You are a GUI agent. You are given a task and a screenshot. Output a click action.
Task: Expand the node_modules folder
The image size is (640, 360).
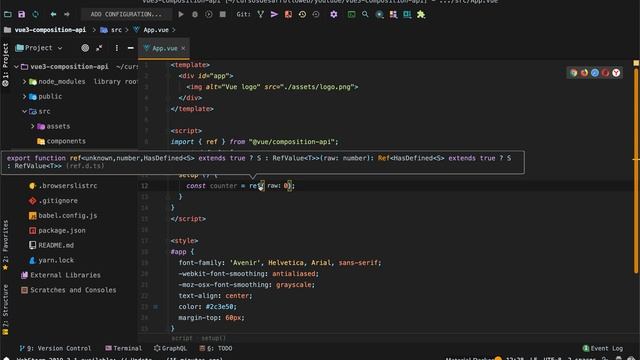coord(24,82)
